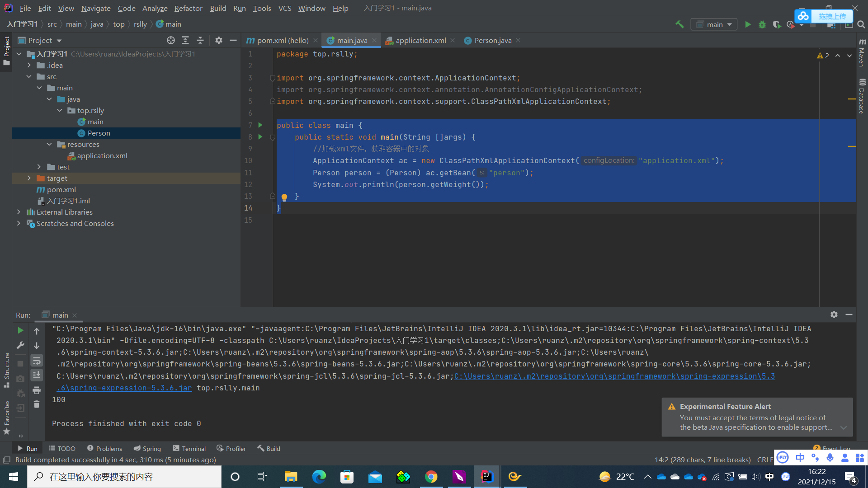Screen dimensions: 868x488
Task: Close the pom.xml (hello) tab
Action: [x=316, y=40]
